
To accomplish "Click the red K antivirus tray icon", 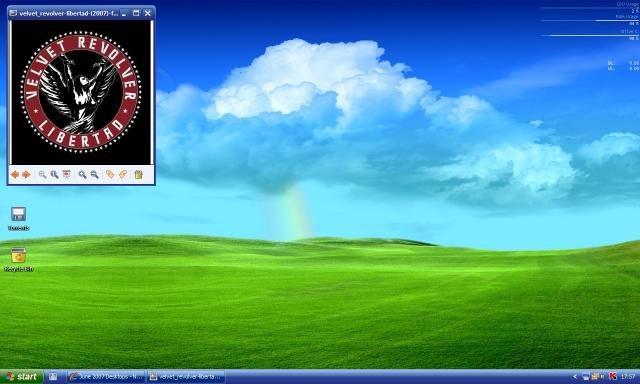I will (613, 377).
